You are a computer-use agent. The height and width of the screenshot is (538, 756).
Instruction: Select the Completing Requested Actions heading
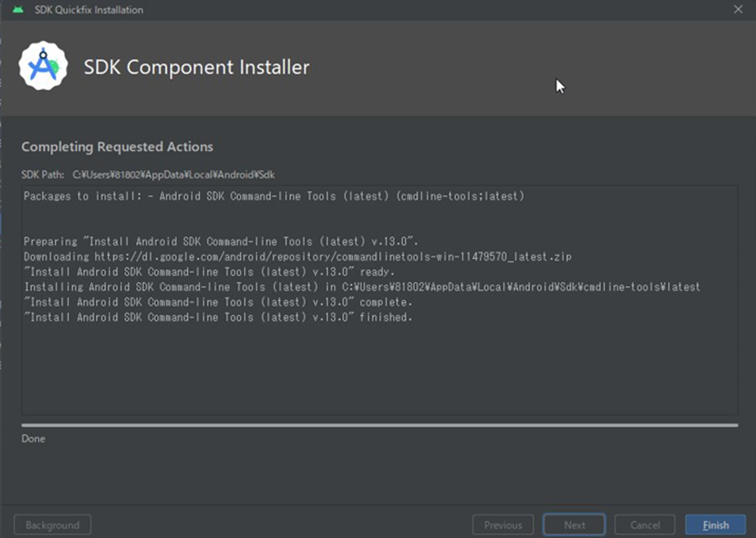click(x=118, y=146)
